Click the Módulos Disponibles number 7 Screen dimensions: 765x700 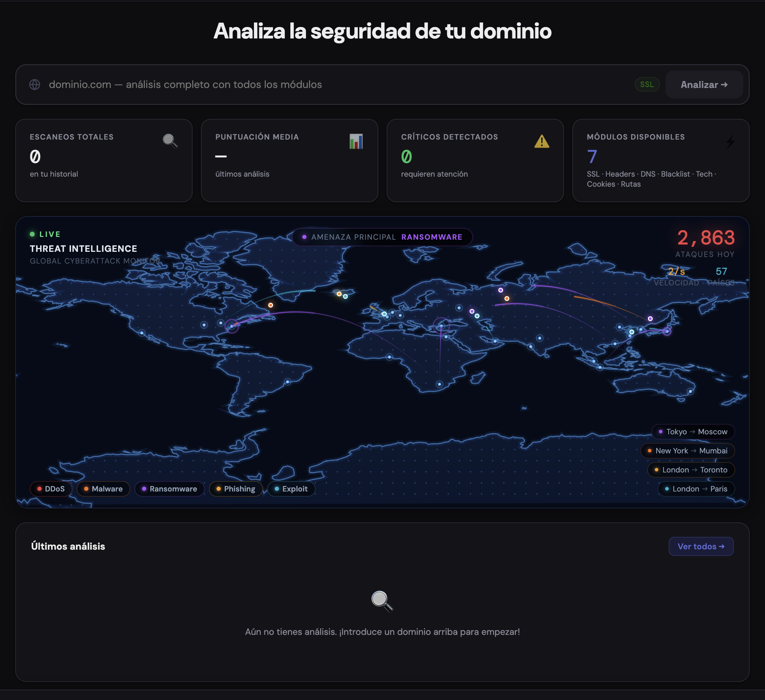click(592, 157)
